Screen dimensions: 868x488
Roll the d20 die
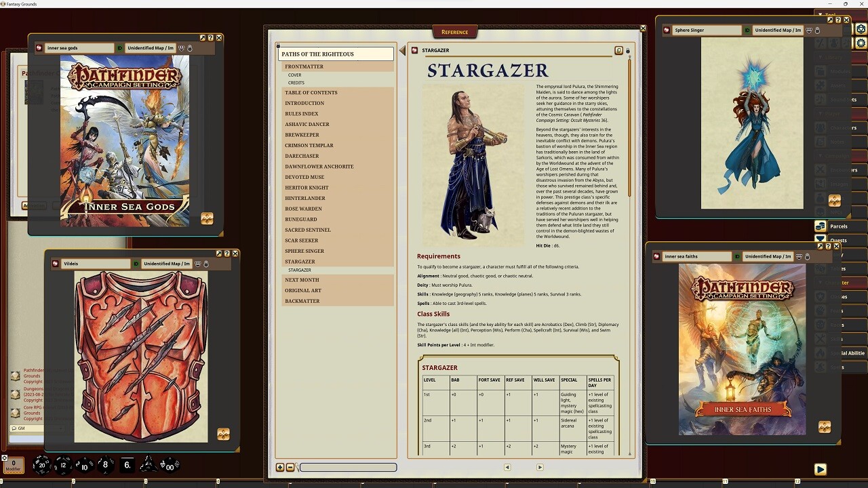click(x=42, y=465)
